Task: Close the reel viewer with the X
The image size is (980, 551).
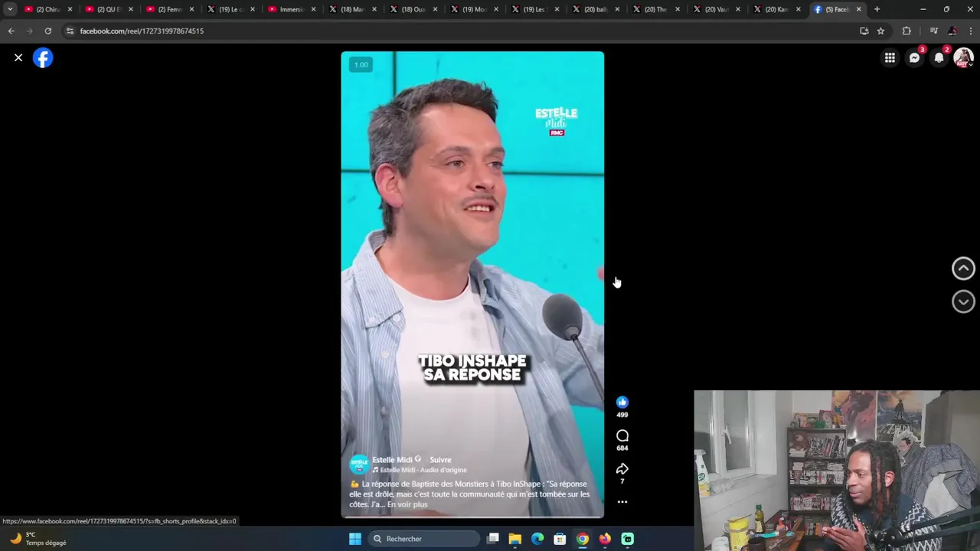Action: [18, 57]
